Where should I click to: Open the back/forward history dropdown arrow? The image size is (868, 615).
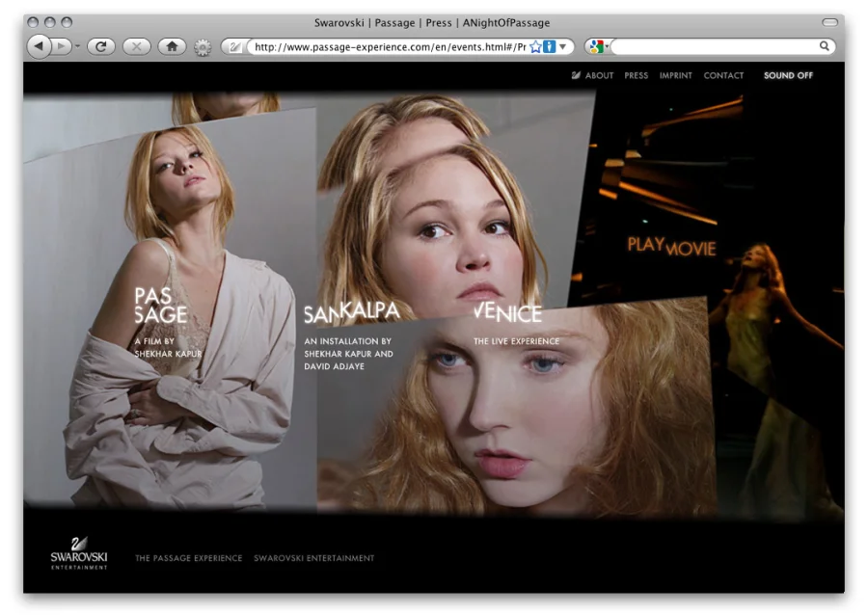(x=78, y=46)
